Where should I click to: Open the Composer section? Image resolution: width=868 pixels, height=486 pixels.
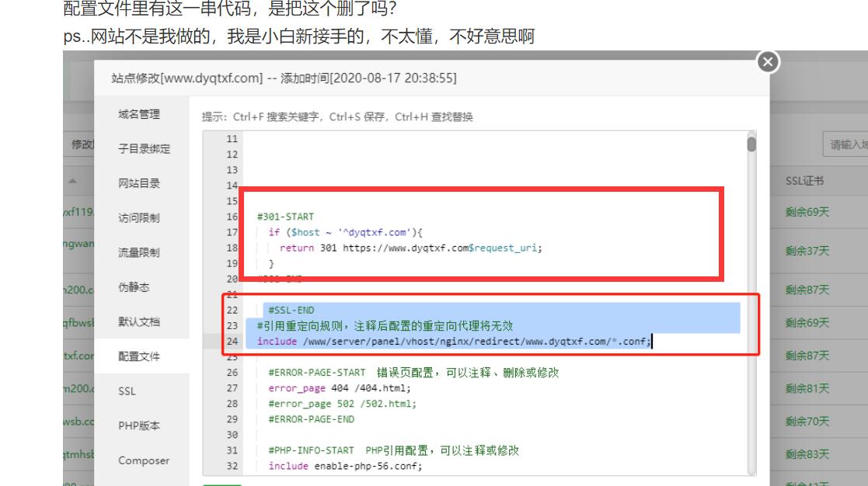(x=145, y=460)
